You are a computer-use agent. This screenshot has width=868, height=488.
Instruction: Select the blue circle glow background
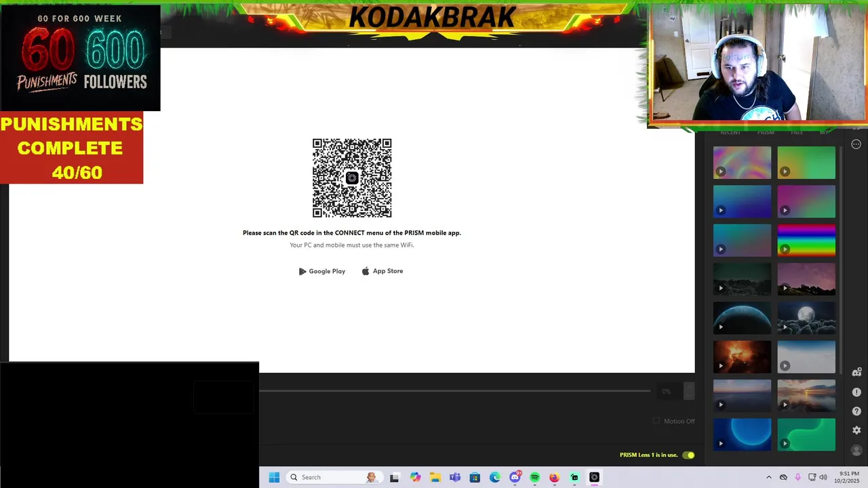pyautogui.click(x=742, y=434)
